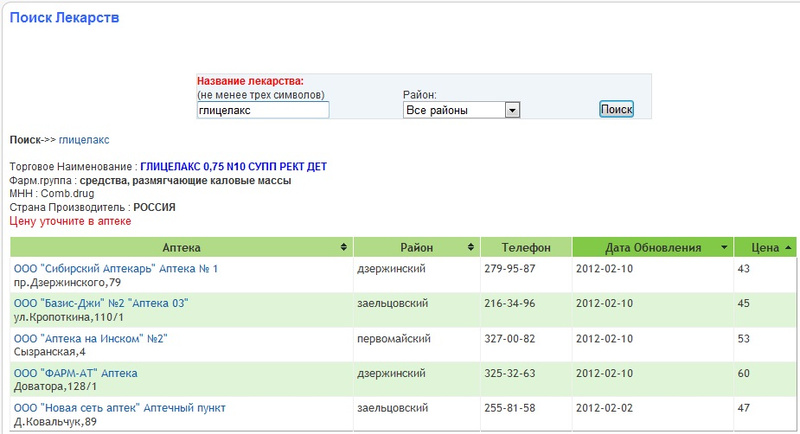Sort by Цена column header

pyautogui.click(x=765, y=247)
